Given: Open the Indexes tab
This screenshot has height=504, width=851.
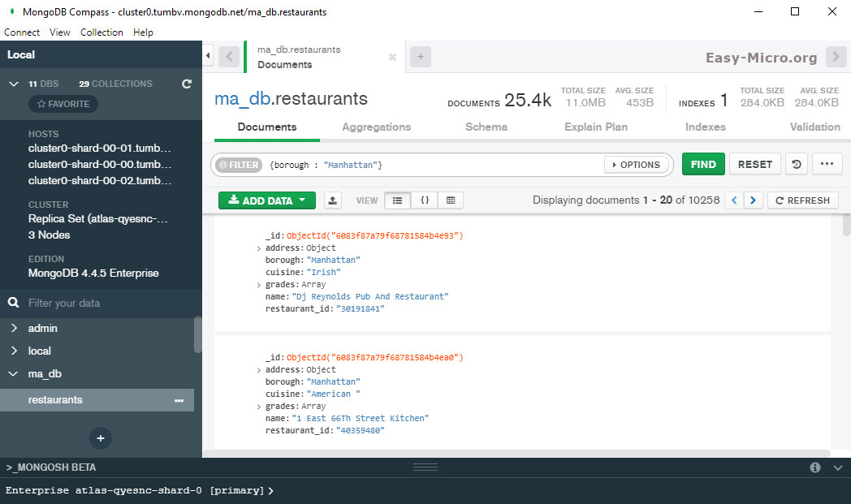Looking at the screenshot, I should [705, 127].
